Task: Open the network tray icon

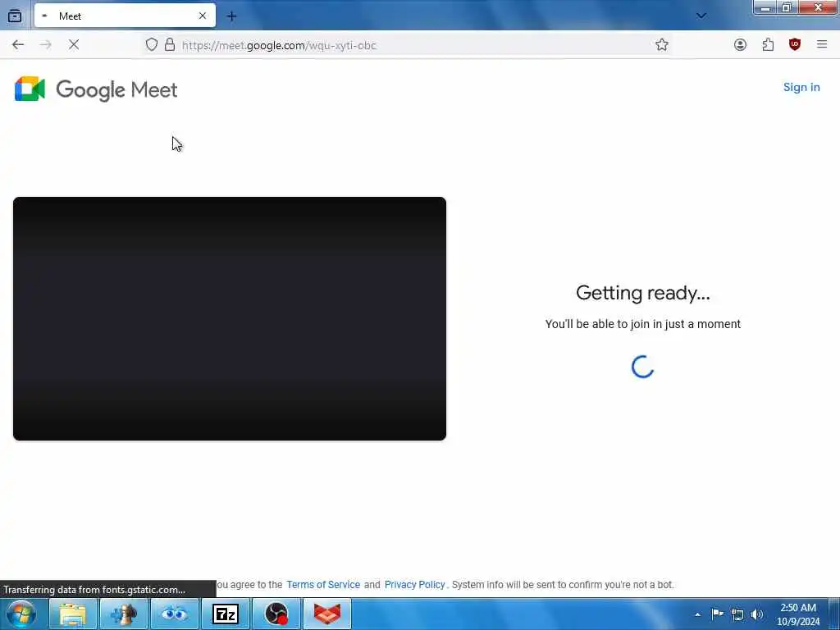Action: [737, 614]
